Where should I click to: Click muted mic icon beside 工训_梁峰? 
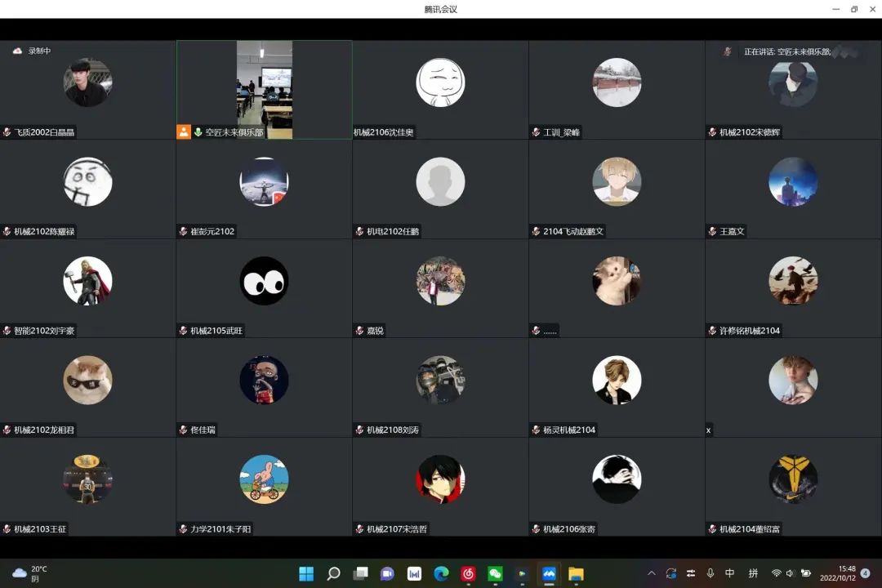coord(536,132)
